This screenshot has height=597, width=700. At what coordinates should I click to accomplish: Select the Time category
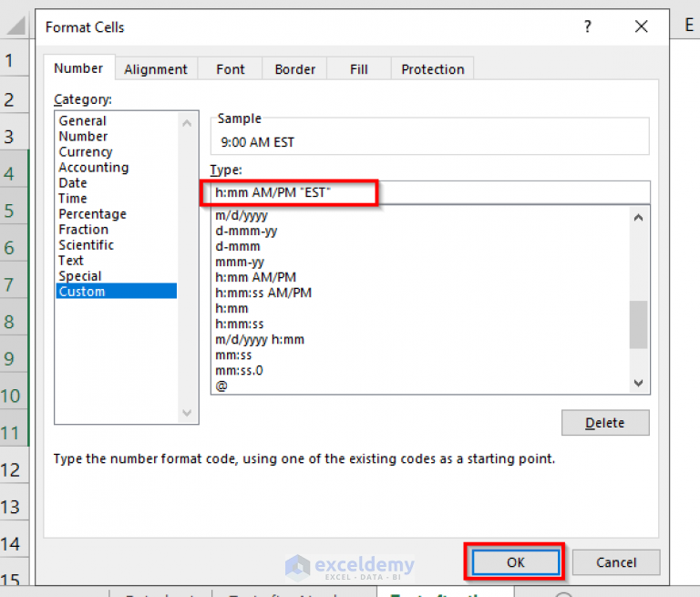[x=117, y=199]
